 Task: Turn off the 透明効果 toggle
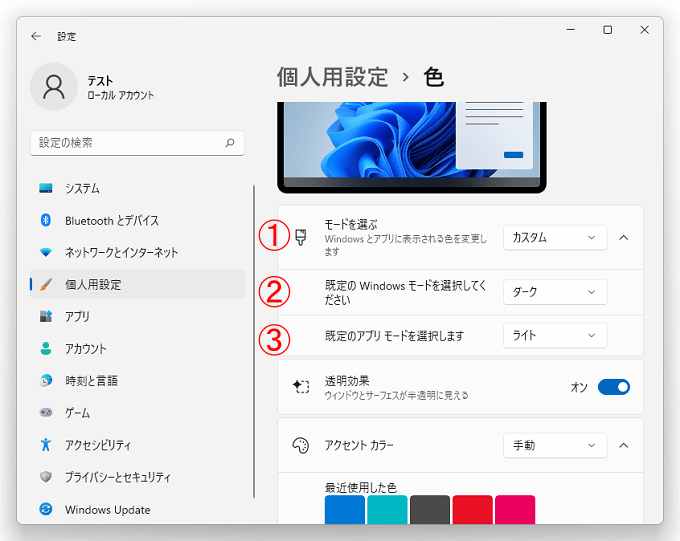coord(614,387)
